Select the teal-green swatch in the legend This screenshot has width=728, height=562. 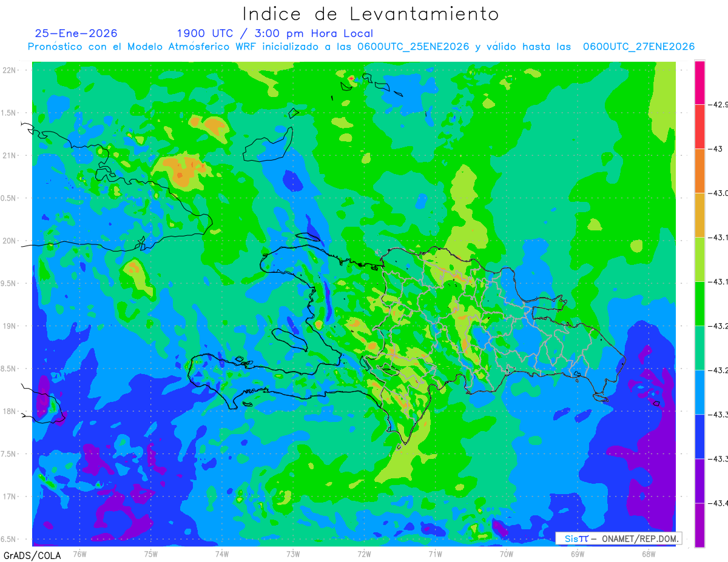(699, 348)
